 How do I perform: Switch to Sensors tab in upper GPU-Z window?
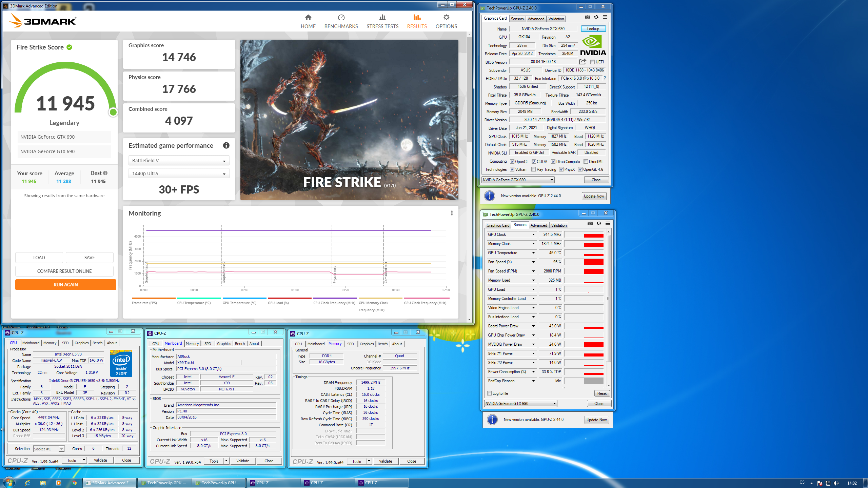(517, 19)
